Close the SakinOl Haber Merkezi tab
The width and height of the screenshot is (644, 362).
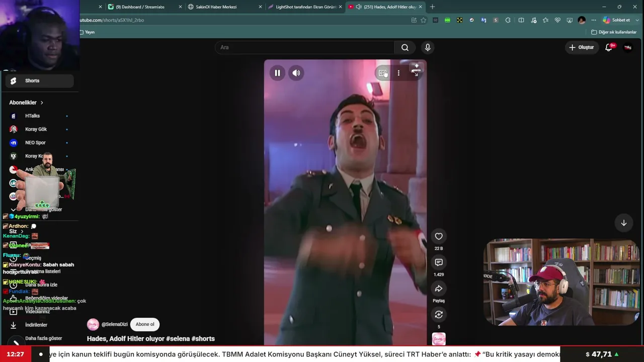coord(260,7)
